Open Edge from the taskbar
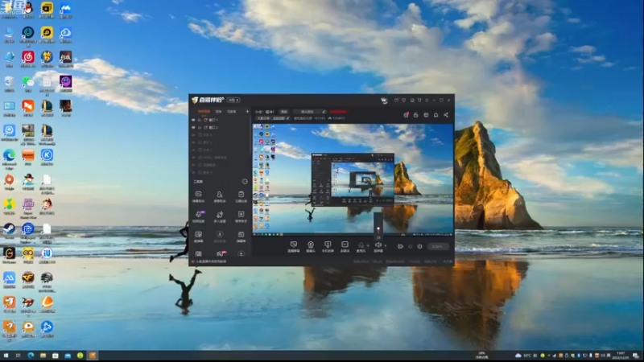This screenshot has height=362, width=644. [31, 356]
